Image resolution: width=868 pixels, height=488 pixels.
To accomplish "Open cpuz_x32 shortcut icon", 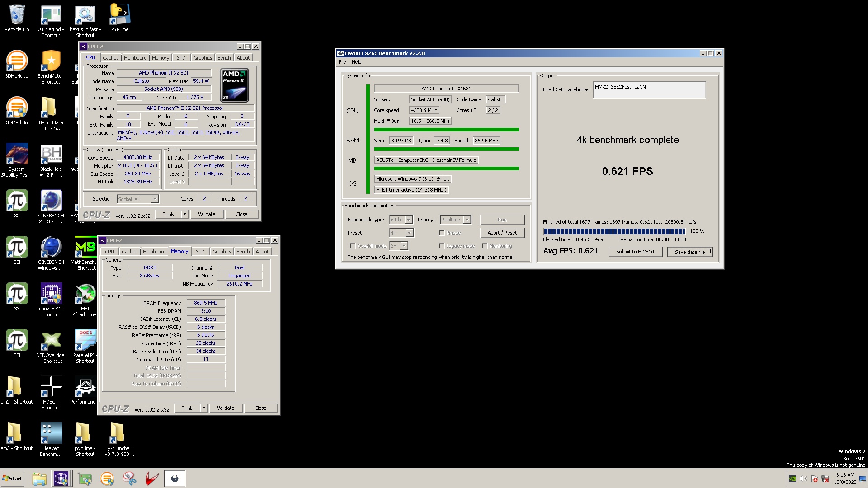I will pos(51,300).
